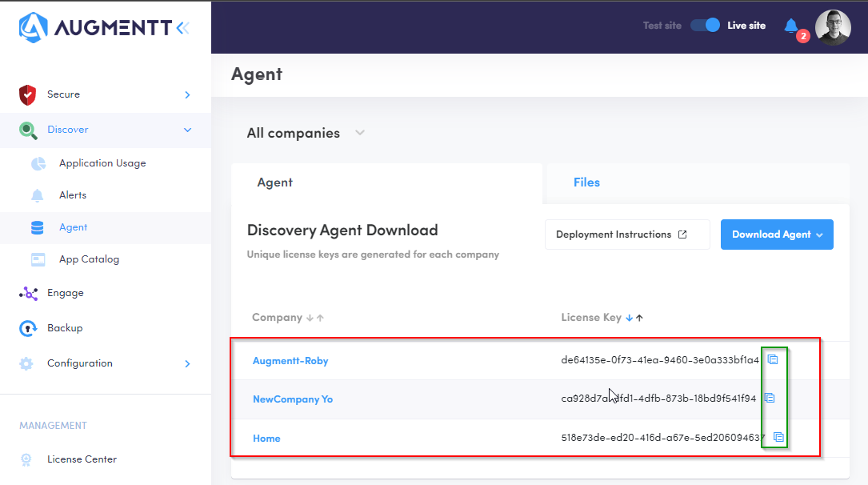Sort Company column ascending arrow

click(320, 318)
